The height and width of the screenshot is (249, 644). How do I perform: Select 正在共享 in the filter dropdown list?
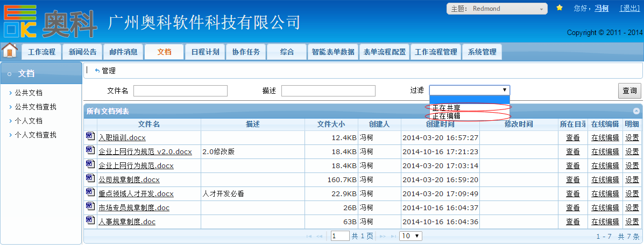click(447, 108)
